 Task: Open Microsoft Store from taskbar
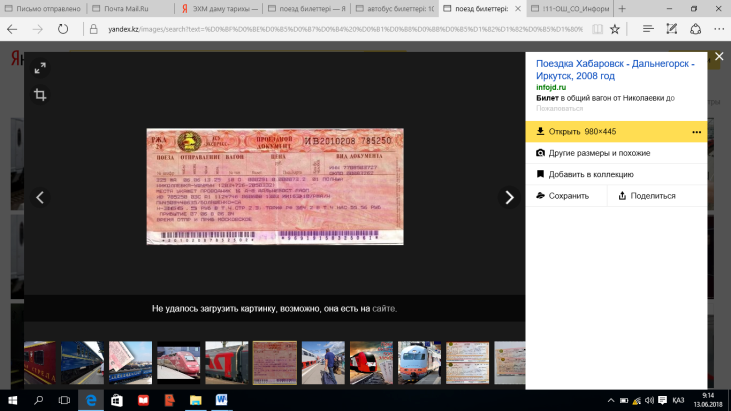[x=117, y=400]
